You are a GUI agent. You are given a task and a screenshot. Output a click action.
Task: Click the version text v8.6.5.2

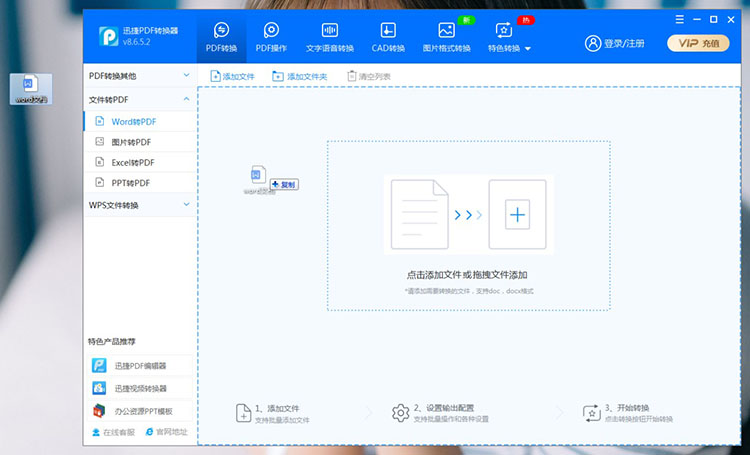coord(137,42)
